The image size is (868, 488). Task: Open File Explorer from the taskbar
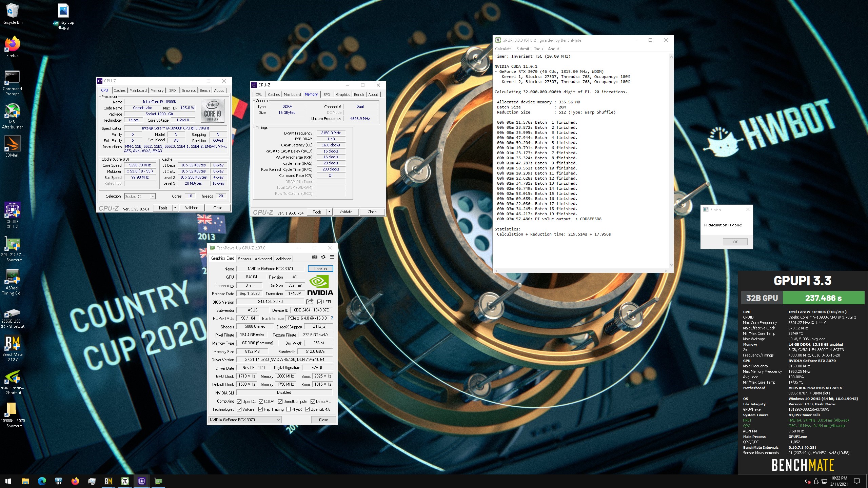pos(25,481)
